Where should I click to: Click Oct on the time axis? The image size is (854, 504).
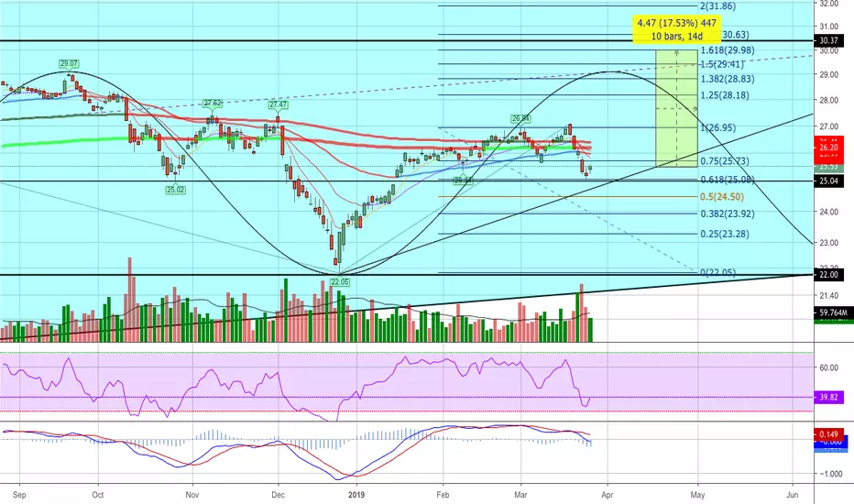pos(98,495)
